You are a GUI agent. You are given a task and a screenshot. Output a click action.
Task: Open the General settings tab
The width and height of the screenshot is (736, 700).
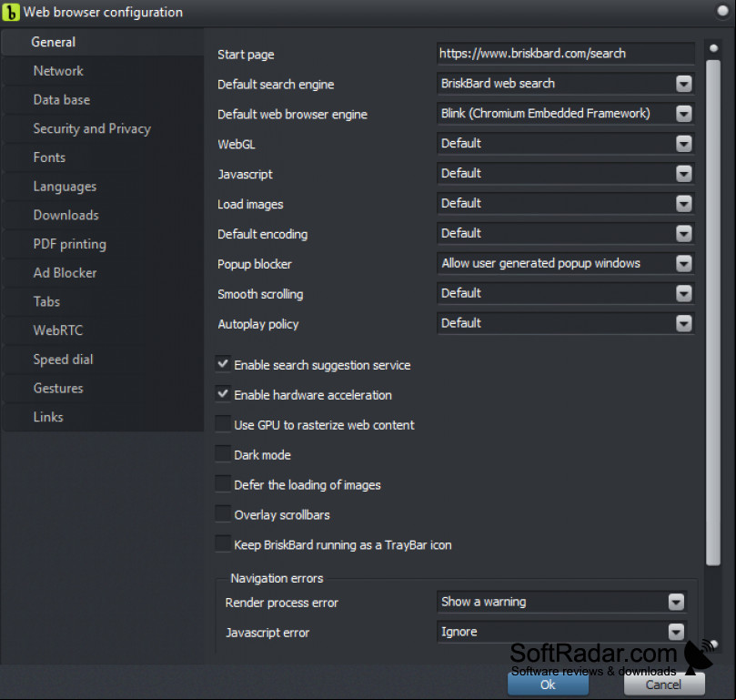coord(102,42)
